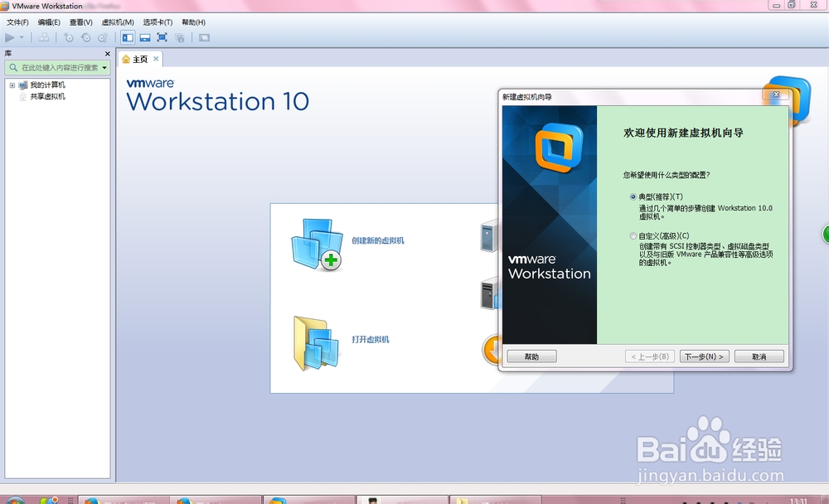Select the 典型(推荐)(T) radio option
The image size is (829, 504).
point(633,196)
